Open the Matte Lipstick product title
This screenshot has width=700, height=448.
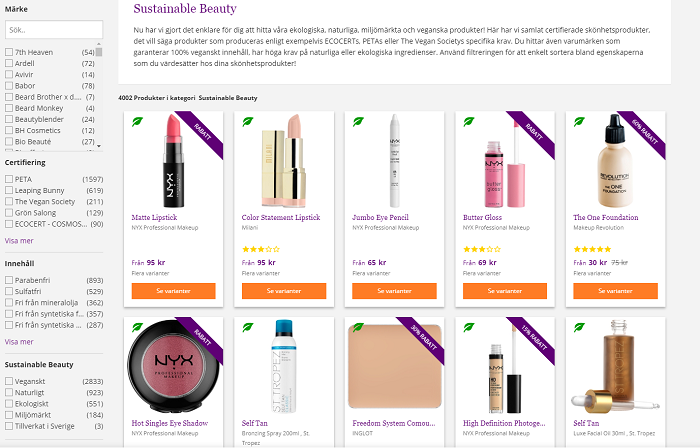pos(154,216)
